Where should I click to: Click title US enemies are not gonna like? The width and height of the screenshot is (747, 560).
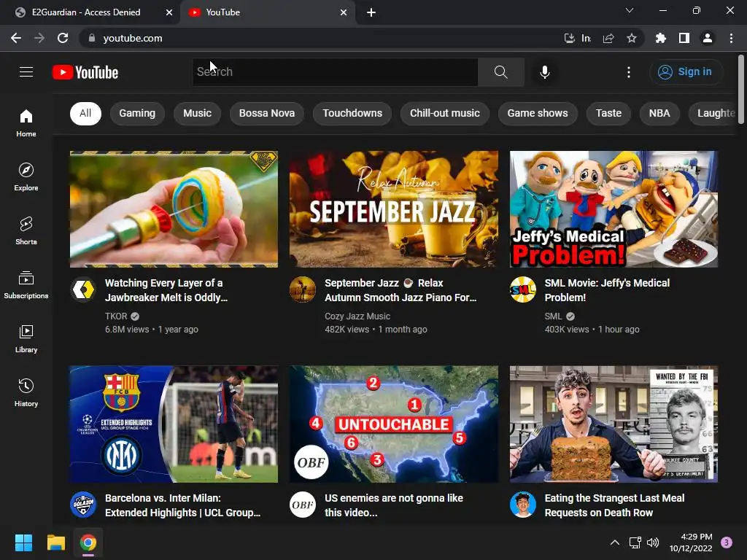point(394,505)
